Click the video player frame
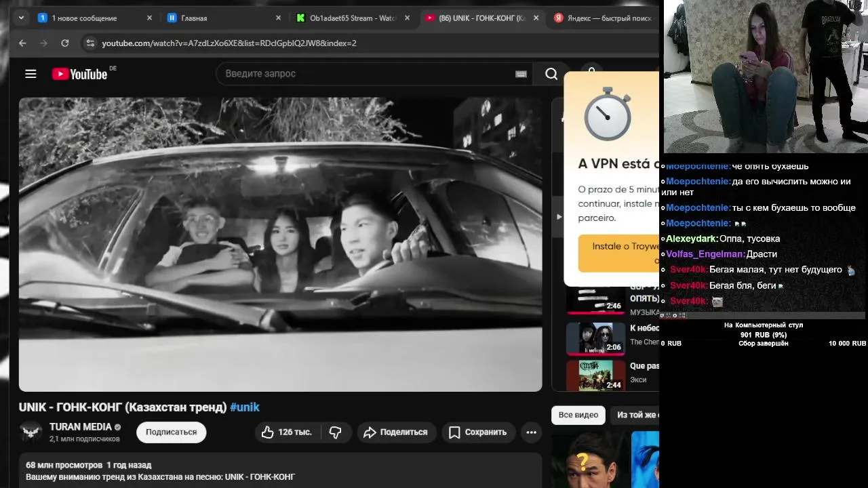This screenshot has width=868, height=488. (x=280, y=245)
